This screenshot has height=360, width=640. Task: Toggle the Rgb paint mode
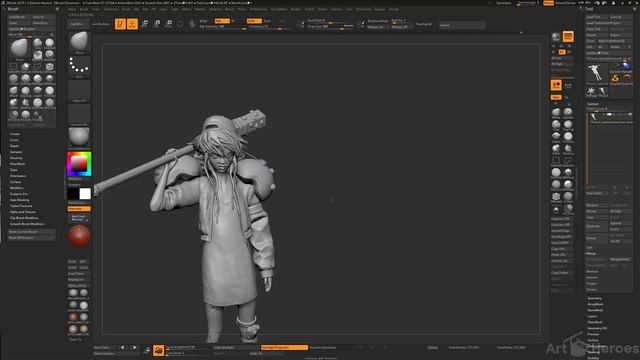pyautogui.click(x=222, y=21)
